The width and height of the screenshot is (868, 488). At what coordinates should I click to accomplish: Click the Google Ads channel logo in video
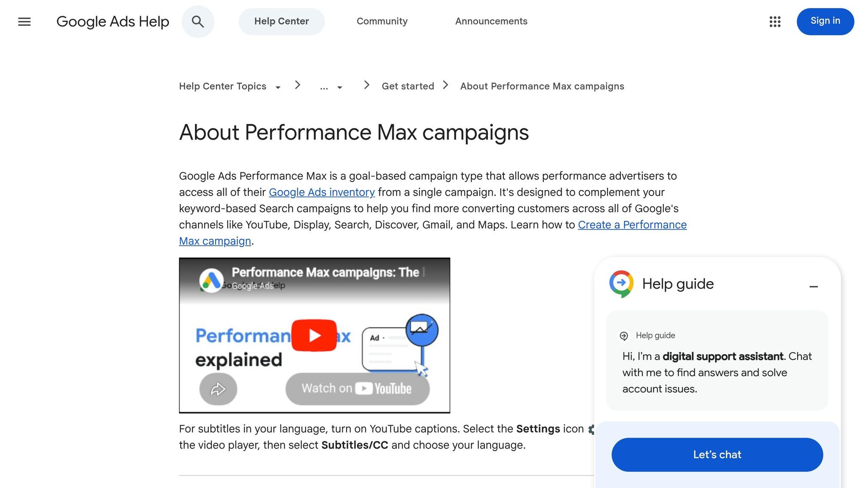point(211,280)
